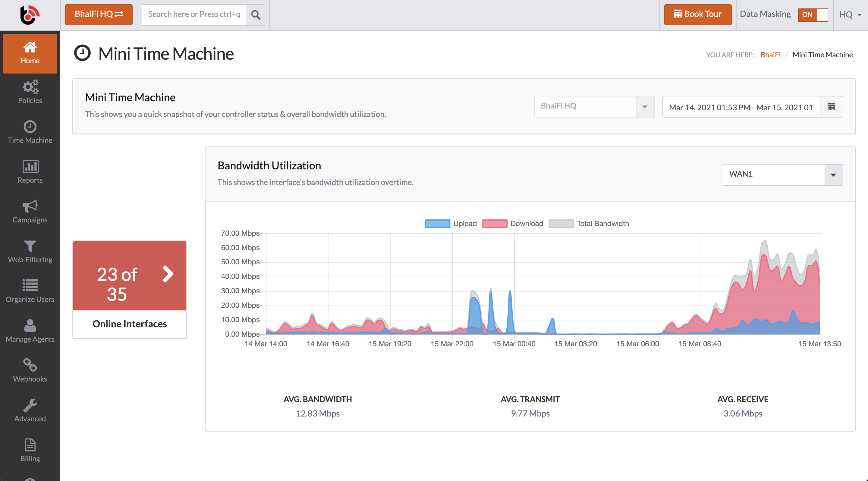The width and height of the screenshot is (868, 481).
Task: Toggle Download series in chart legend
Action: click(x=494, y=223)
